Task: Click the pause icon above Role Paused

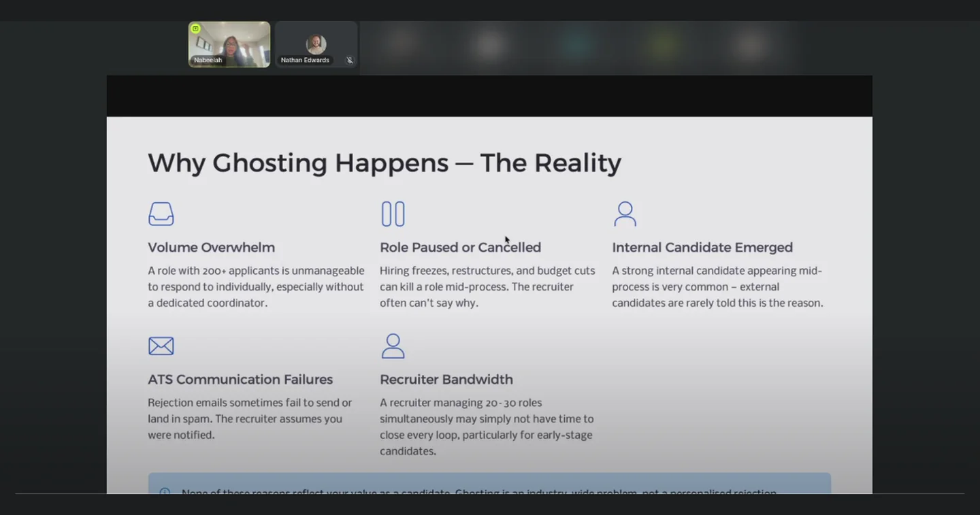Action: pos(393,214)
